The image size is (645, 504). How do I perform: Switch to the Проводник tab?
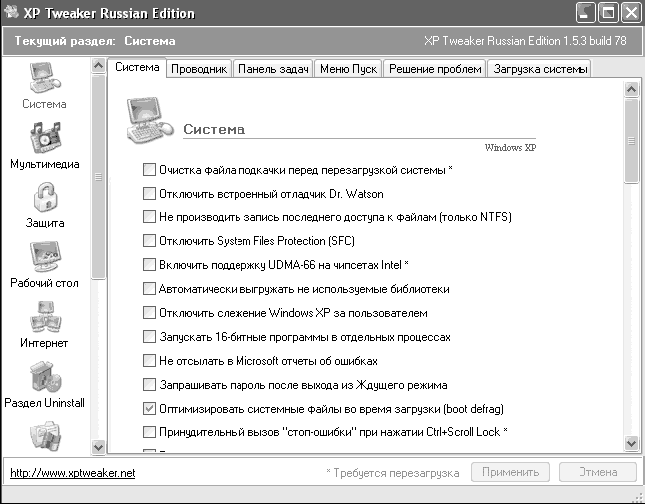199,69
